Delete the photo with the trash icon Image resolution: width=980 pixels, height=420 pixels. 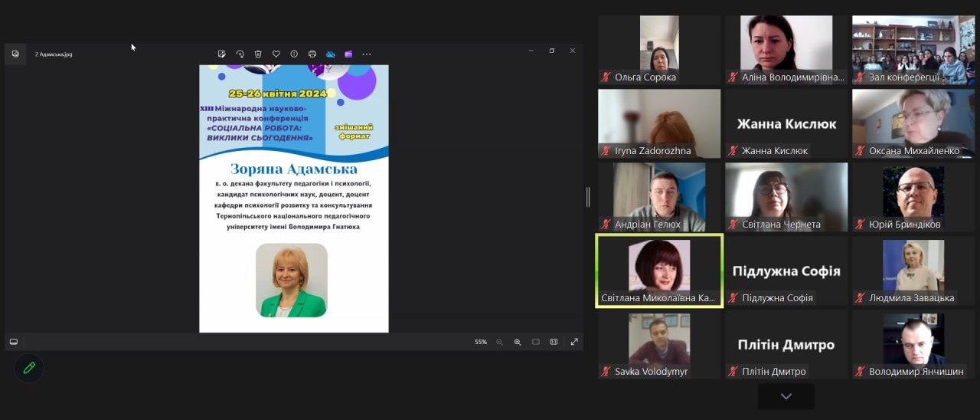tap(258, 54)
